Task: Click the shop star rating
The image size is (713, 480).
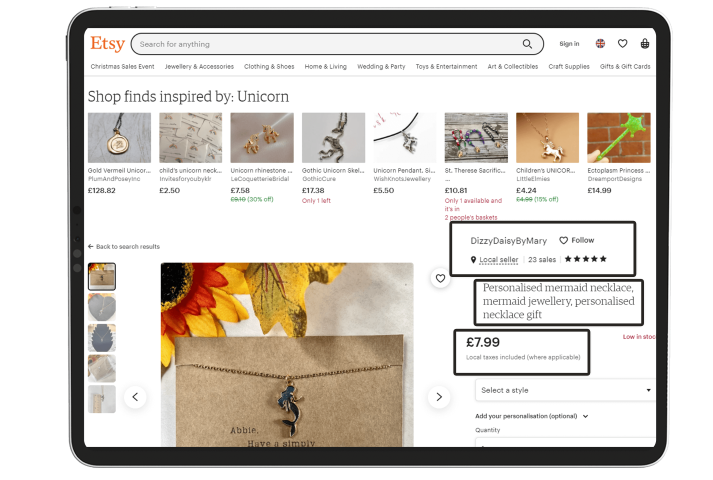Action: [x=586, y=259]
